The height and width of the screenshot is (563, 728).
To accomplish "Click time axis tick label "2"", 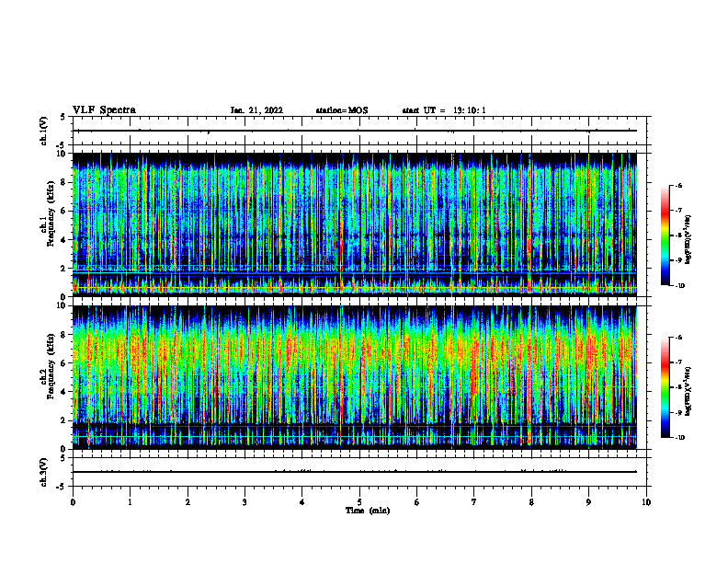I will (x=188, y=502).
